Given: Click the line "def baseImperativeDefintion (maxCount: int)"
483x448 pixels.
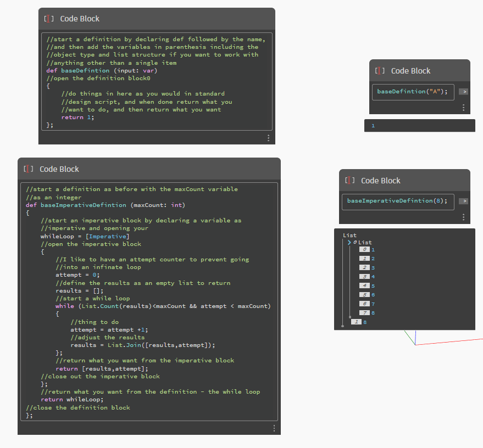Looking at the screenshot, I should [x=106, y=205].
